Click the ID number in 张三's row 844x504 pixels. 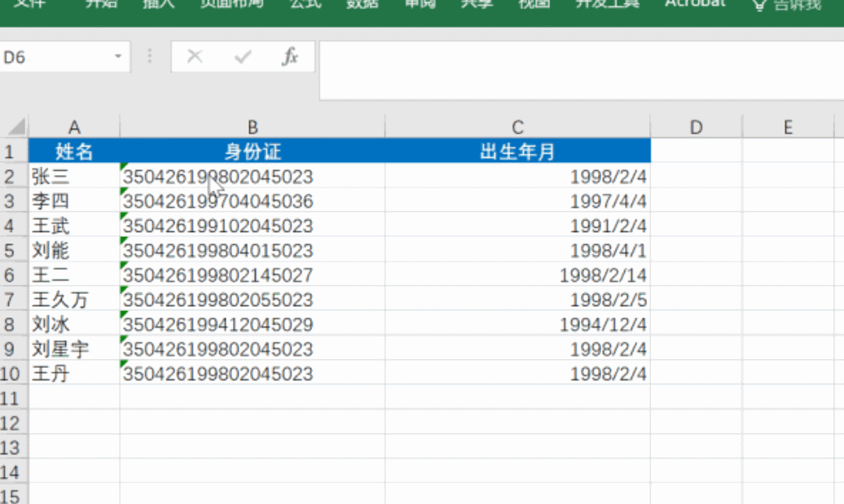point(218,177)
